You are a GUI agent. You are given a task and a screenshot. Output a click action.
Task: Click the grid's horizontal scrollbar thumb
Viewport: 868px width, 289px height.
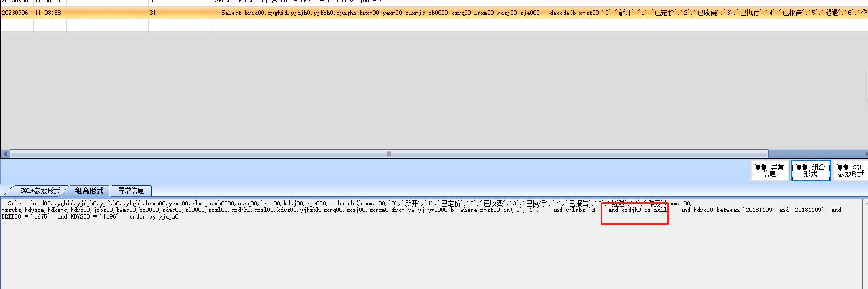pyautogui.click(x=389, y=154)
